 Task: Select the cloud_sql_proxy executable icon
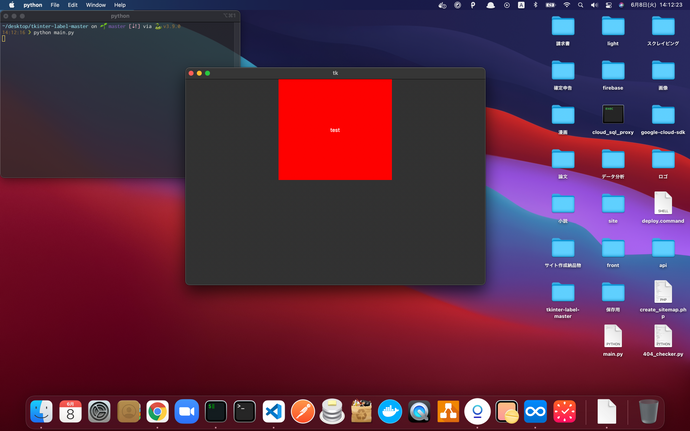(613, 114)
